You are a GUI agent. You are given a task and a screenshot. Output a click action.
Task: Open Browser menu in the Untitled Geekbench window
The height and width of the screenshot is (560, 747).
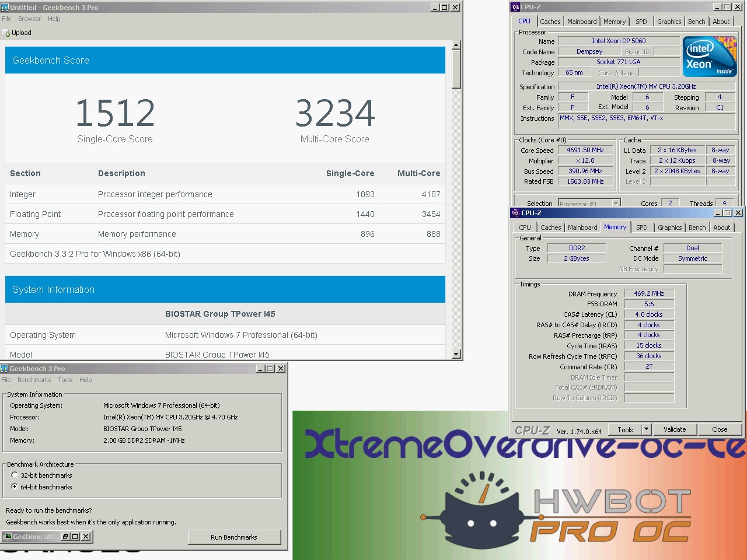click(29, 19)
